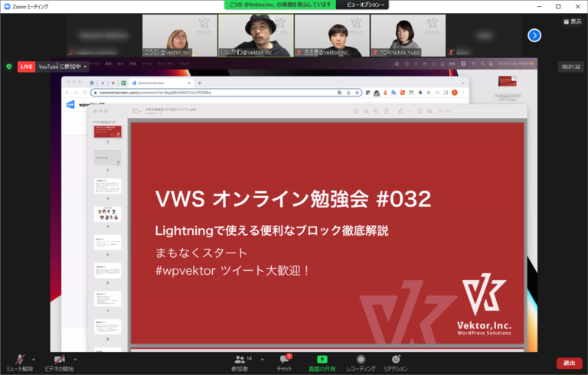
Task: Open 編集 menu in Mac menu bar
Action: (109, 64)
